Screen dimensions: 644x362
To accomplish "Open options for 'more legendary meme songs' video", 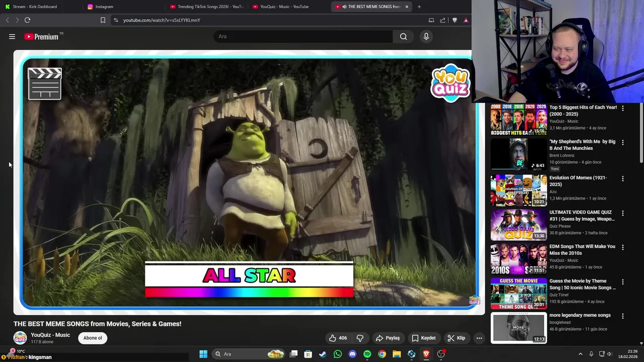I will click(x=623, y=316).
